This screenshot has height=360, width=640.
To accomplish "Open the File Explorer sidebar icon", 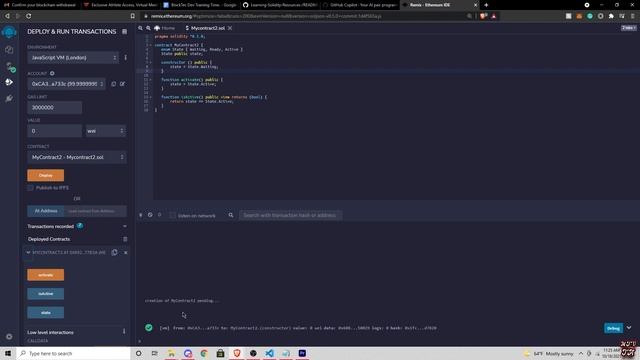I will (x=9, y=49).
